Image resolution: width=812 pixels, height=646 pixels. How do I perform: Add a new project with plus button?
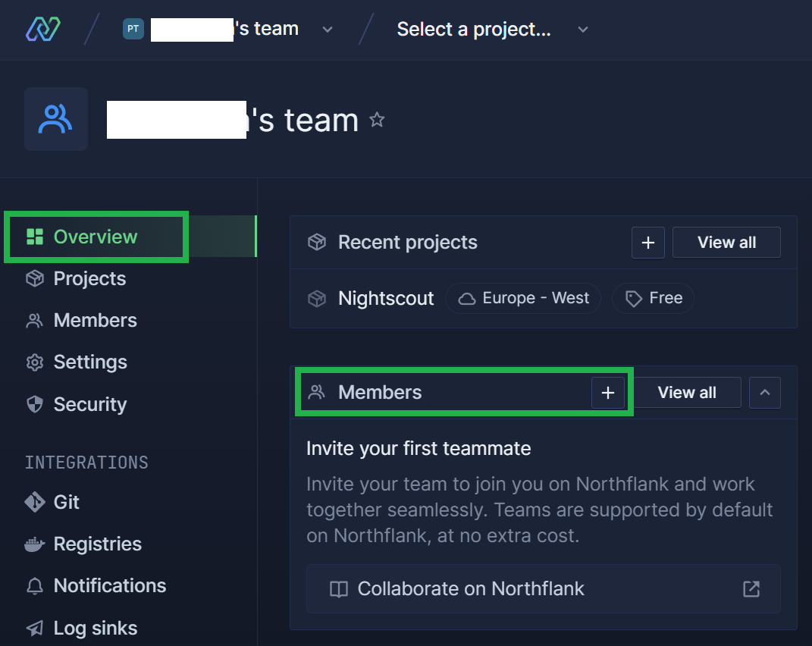(647, 243)
